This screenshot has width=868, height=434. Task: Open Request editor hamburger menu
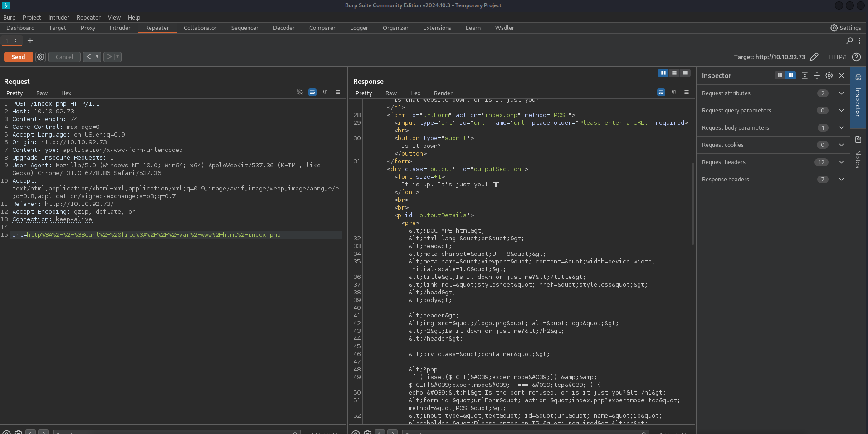click(338, 92)
